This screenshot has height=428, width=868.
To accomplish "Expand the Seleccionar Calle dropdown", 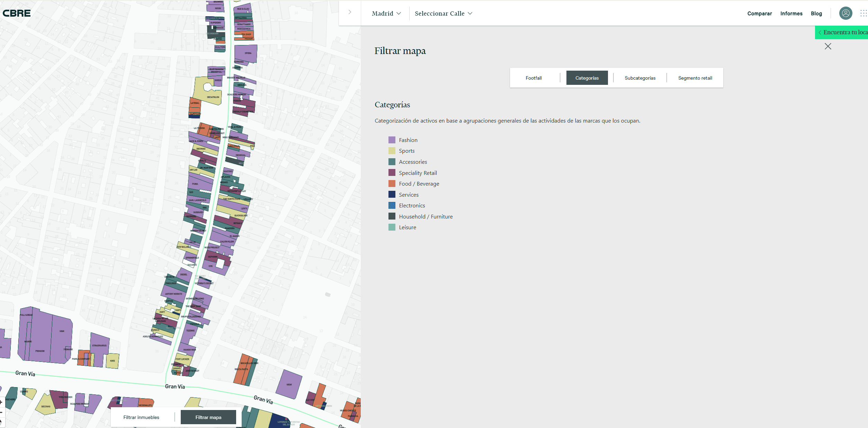I will (x=443, y=14).
